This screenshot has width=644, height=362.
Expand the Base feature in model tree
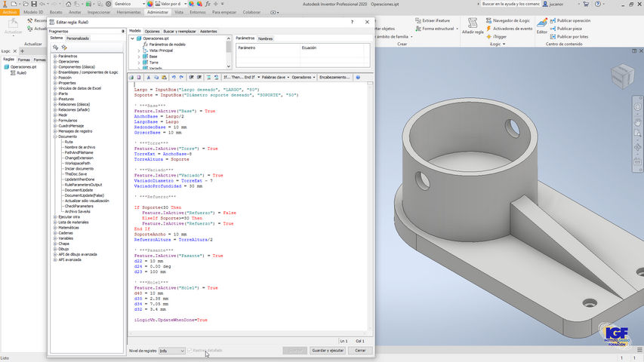pyautogui.click(x=138, y=57)
